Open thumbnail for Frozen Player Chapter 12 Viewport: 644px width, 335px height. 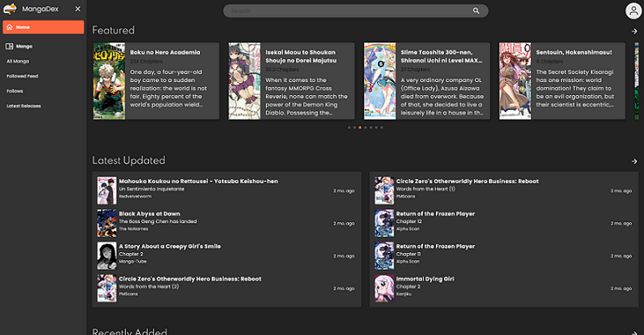pyautogui.click(x=384, y=223)
